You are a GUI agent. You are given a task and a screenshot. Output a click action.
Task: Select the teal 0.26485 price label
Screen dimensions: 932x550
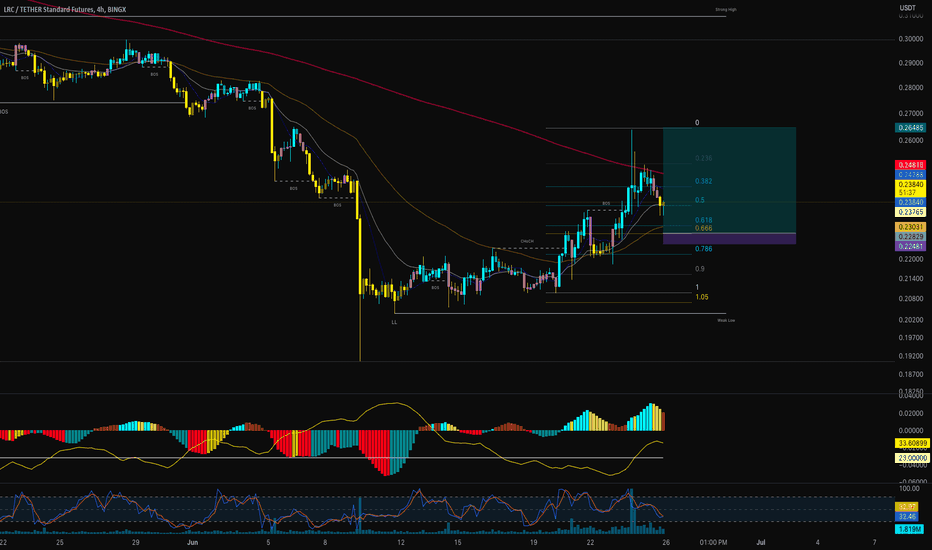[910, 128]
